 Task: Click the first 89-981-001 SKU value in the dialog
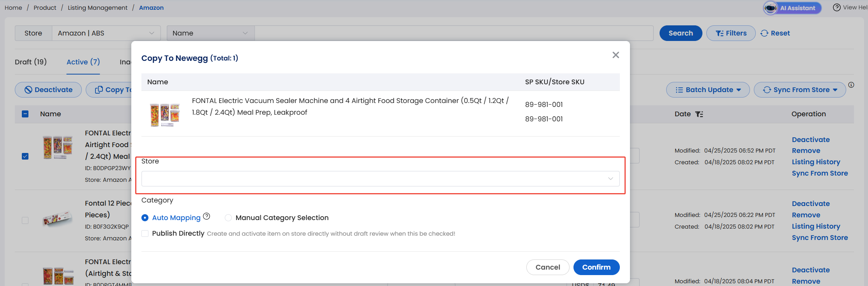(x=544, y=105)
